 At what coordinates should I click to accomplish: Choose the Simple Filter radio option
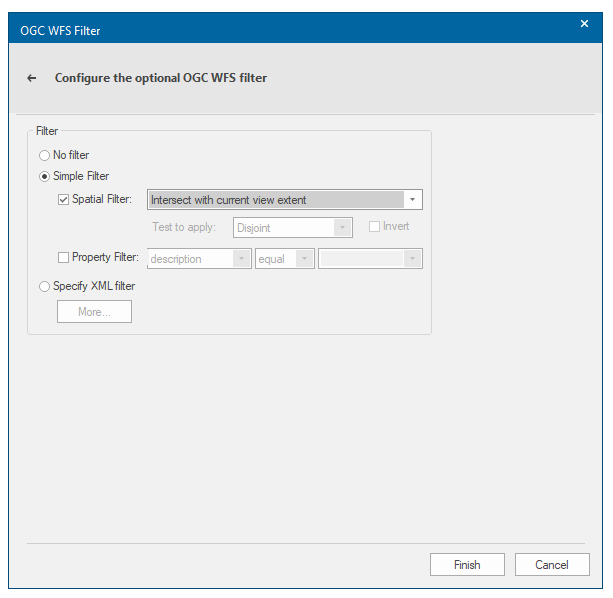(44, 177)
